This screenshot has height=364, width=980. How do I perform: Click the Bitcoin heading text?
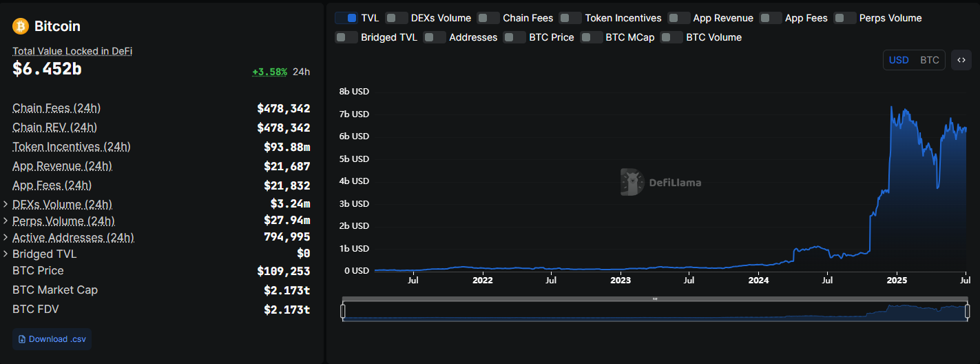pos(57,26)
